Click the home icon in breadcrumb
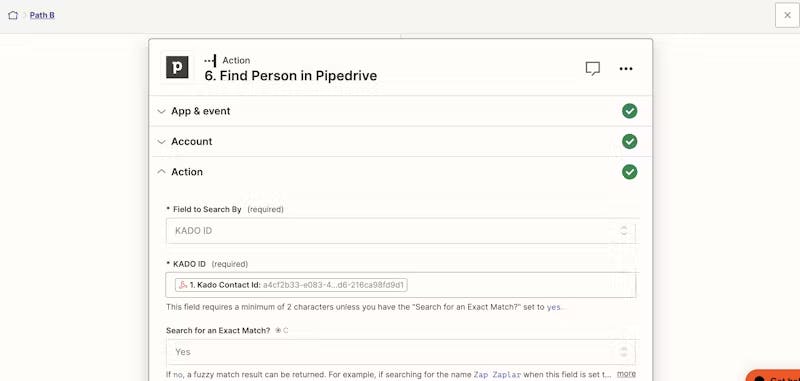This screenshot has width=800, height=381. coord(13,15)
